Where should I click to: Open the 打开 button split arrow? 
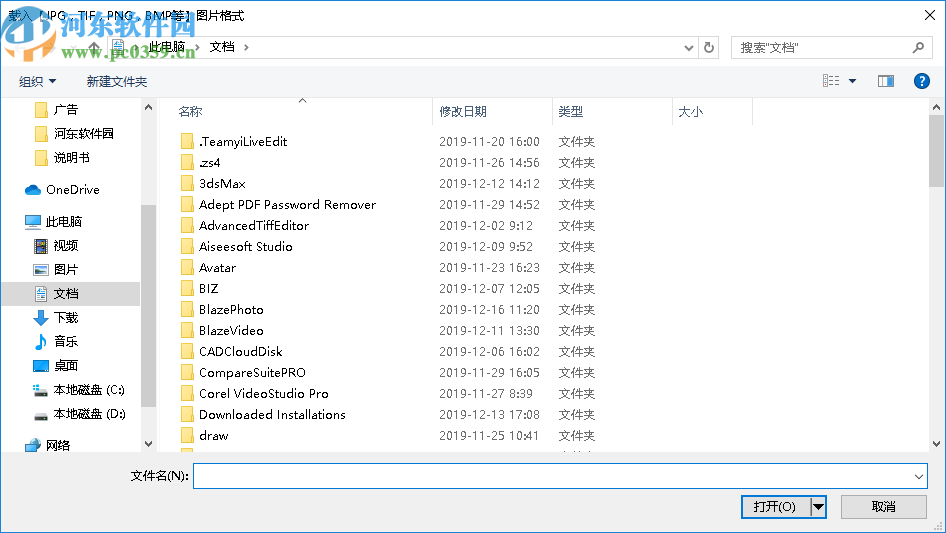(x=818, y=507)
